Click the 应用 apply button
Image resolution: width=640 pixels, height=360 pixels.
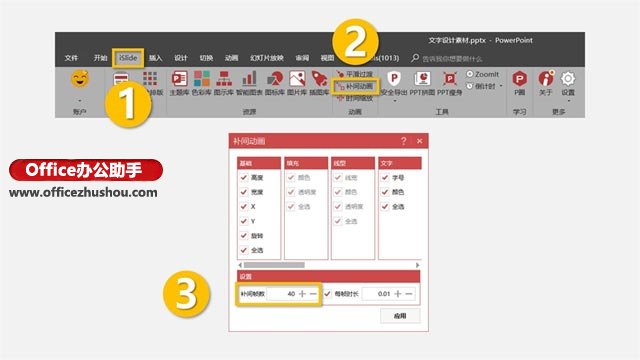[x=400, y=316]
